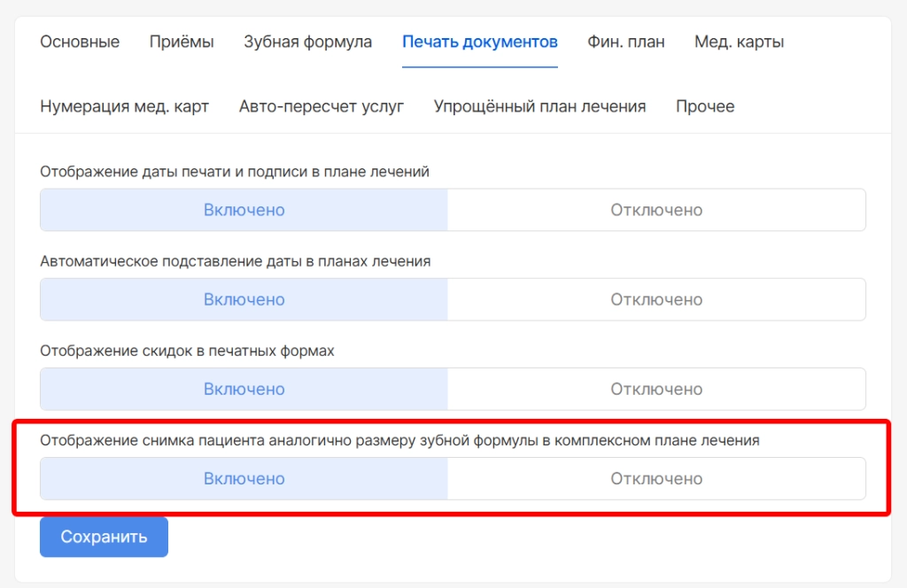The width and height of the screenshot is (907, 588).
Task: Open the Фин. план tab
Action: [625, 42]
